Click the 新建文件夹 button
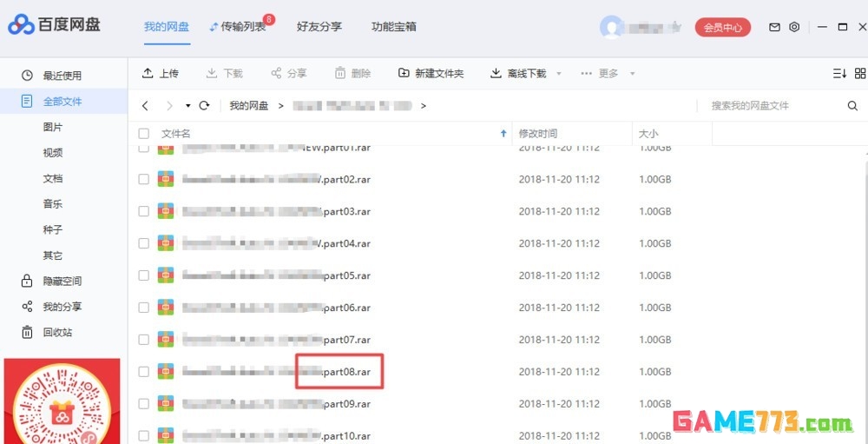The height and width of the screenshot is (444, 868). click(431, 73)
